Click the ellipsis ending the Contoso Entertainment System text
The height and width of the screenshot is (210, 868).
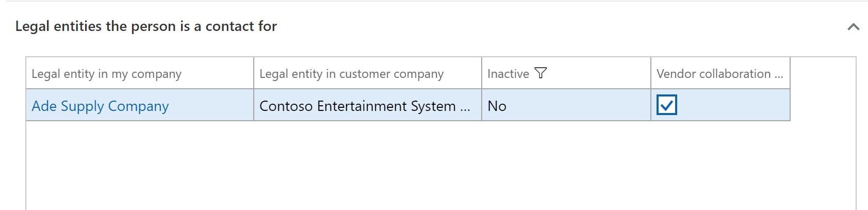point(465,107)
